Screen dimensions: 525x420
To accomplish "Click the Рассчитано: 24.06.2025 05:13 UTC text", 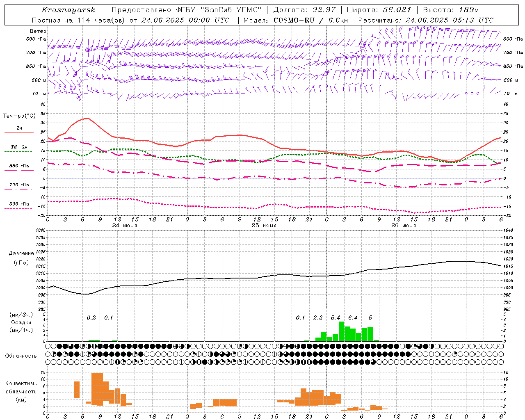I will point(426,20).
